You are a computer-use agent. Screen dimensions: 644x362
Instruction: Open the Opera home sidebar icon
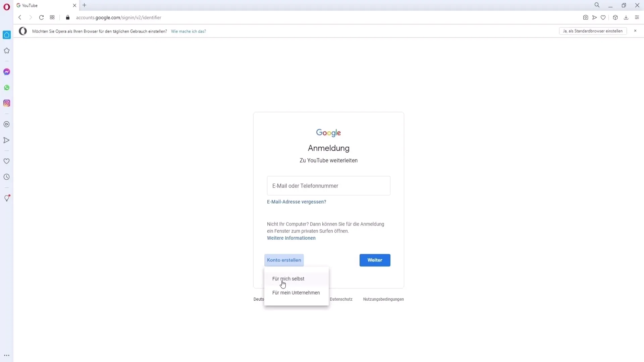tap(7, 35)
